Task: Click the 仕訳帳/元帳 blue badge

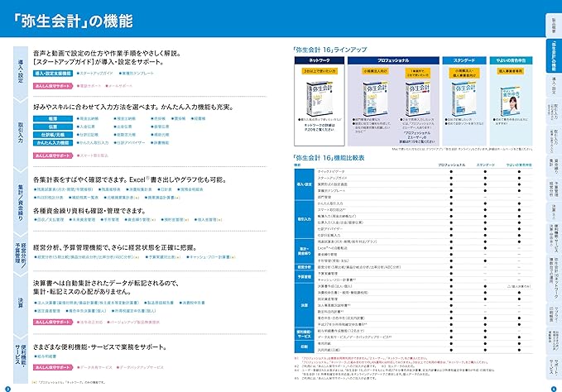Action: 53,135
